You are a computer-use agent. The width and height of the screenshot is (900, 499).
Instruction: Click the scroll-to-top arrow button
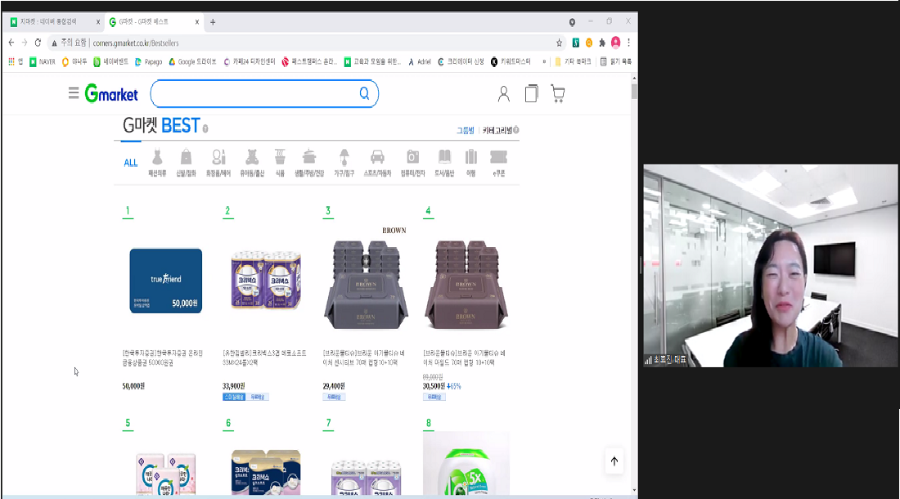coord(614,461)
